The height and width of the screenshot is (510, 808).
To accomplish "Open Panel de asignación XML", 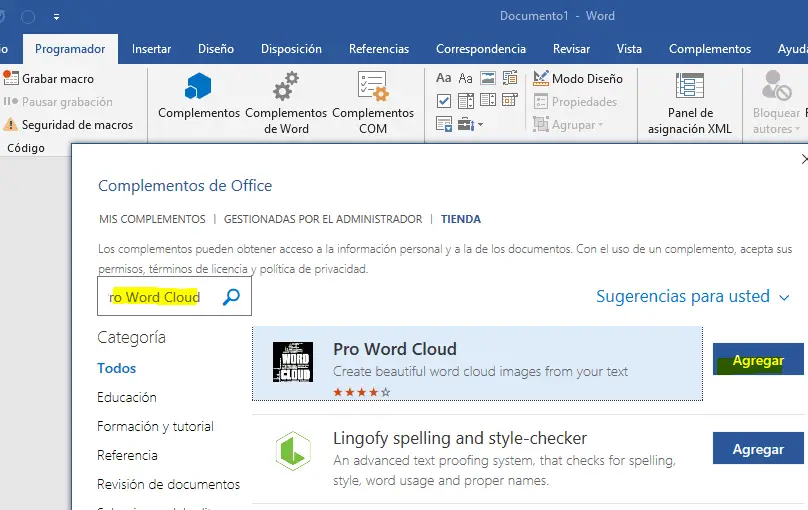I will (690, 103).
